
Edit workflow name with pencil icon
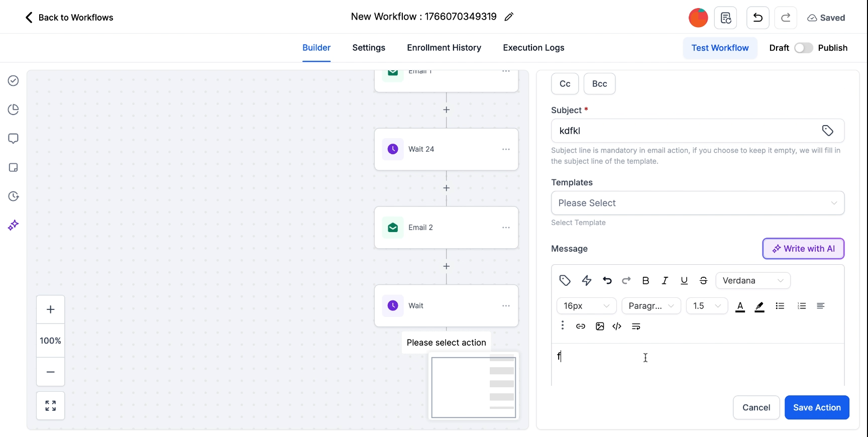[x=509, y=17]
